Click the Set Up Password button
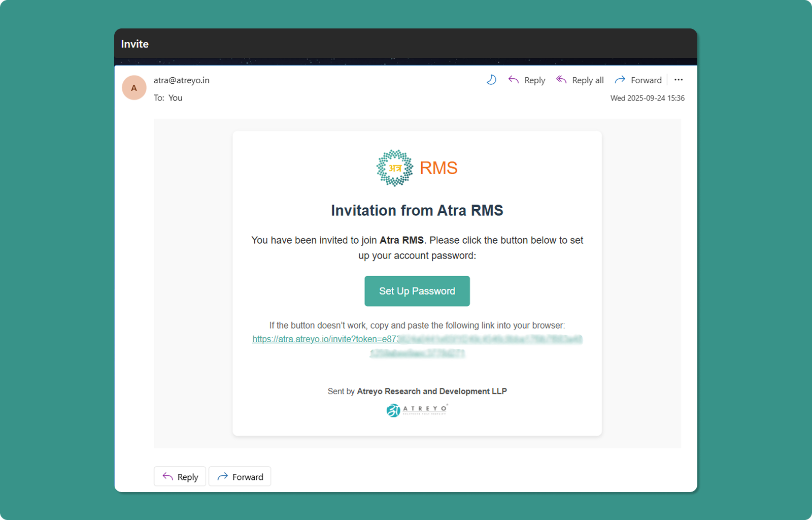Viewport: 812px width, 520px height. tap(417, 291)
